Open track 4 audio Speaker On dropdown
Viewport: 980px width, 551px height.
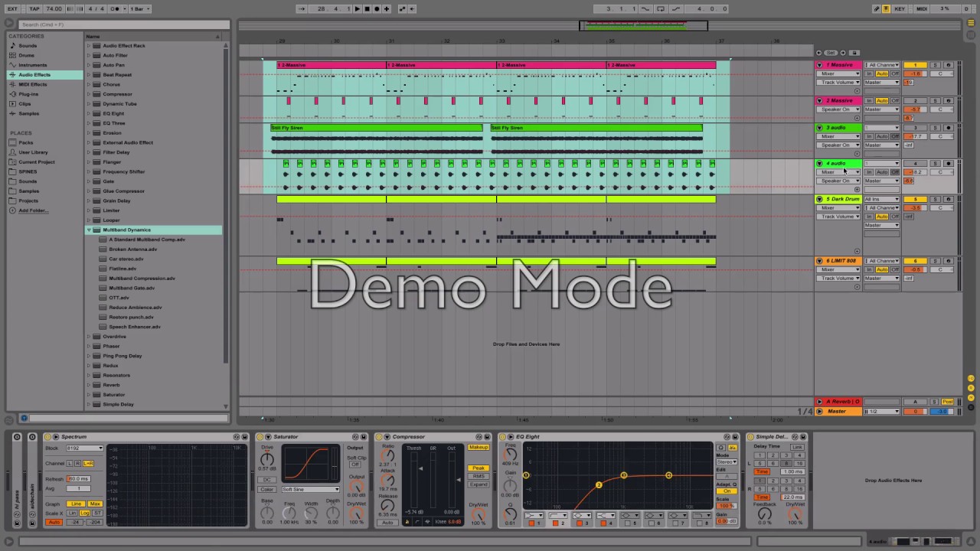838,181
